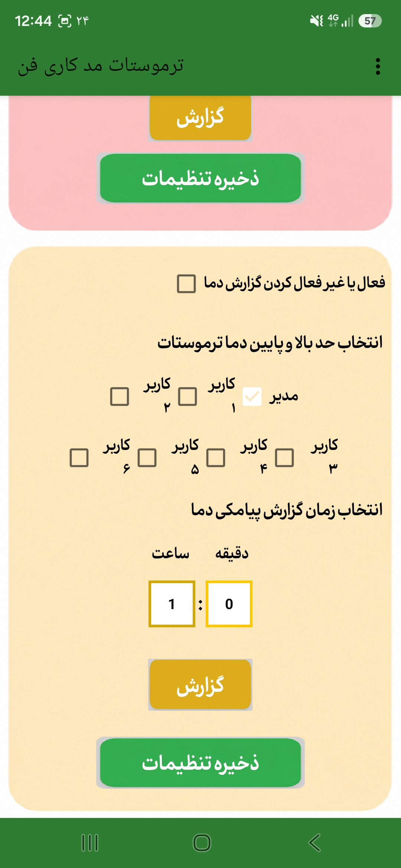Select the minute (دقیقه) input field
This screenshot has height=868, width=401.
[x=229, y=604]
